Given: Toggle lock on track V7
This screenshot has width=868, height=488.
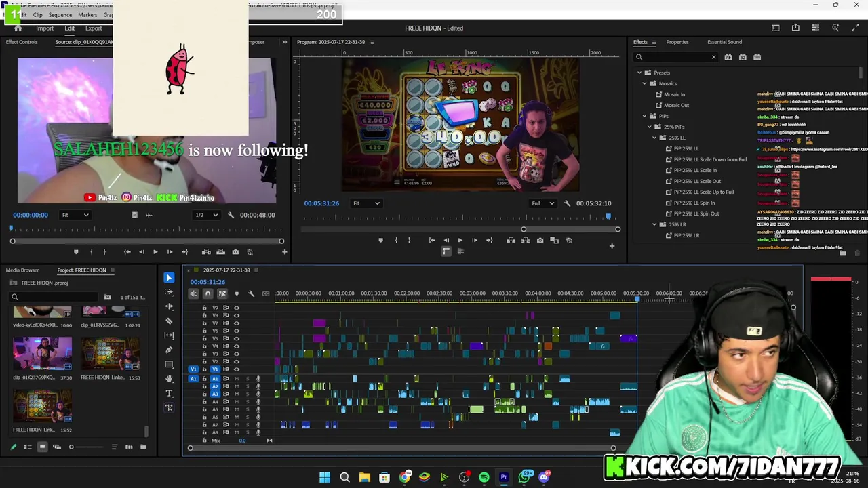Looking at the screenshot, I should click(x=204, y=323).
